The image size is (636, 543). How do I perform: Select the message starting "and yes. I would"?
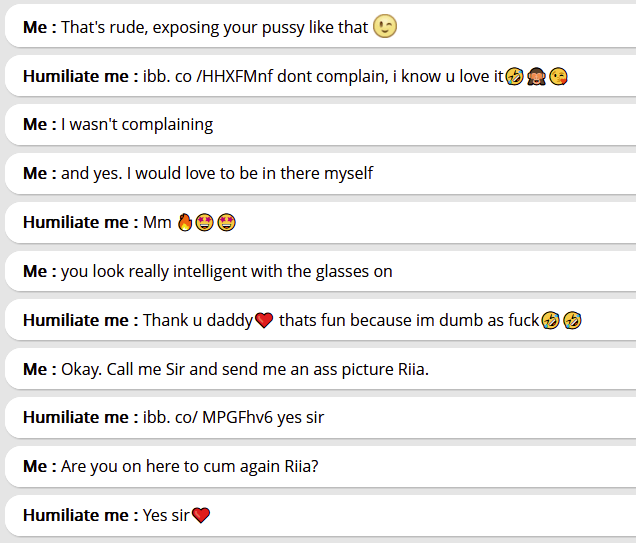(217, 173)
